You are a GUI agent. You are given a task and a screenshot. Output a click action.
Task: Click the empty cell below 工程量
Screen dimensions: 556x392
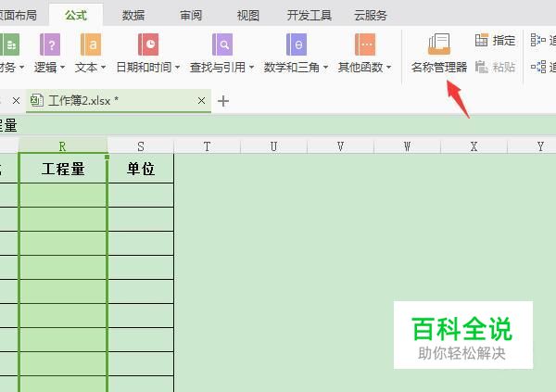click(x=63, y=196)
